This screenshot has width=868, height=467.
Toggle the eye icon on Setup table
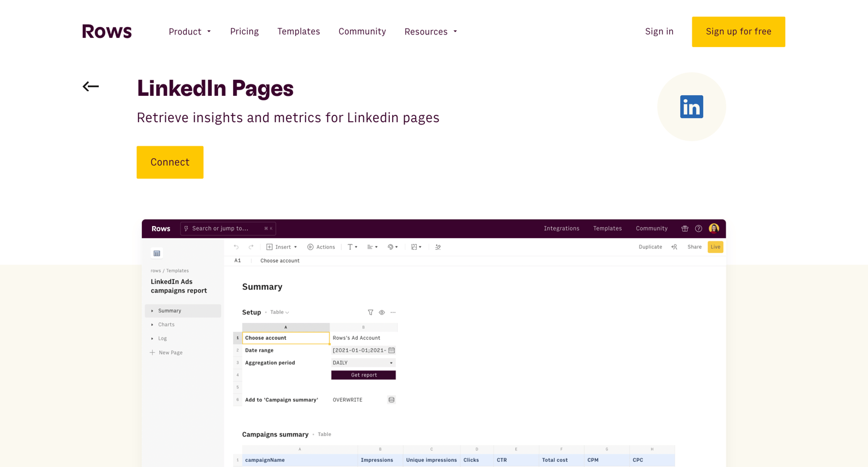[382, 313]
